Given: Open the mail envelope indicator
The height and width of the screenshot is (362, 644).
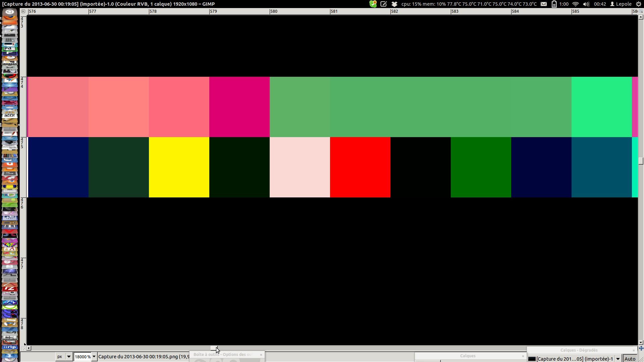Looking at the screenshot, I should tap(544, 4).
